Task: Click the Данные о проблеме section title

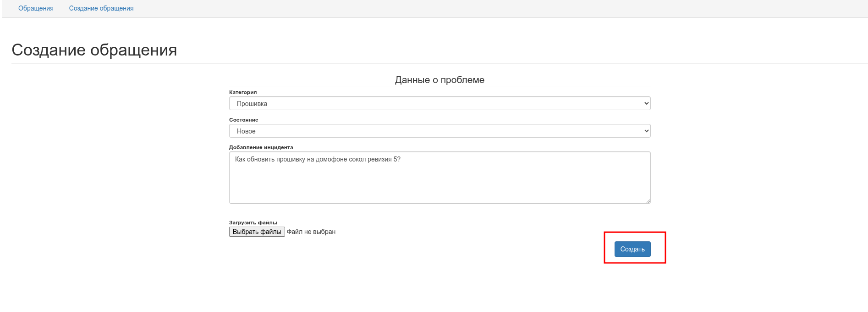Action: coord(439,80)
